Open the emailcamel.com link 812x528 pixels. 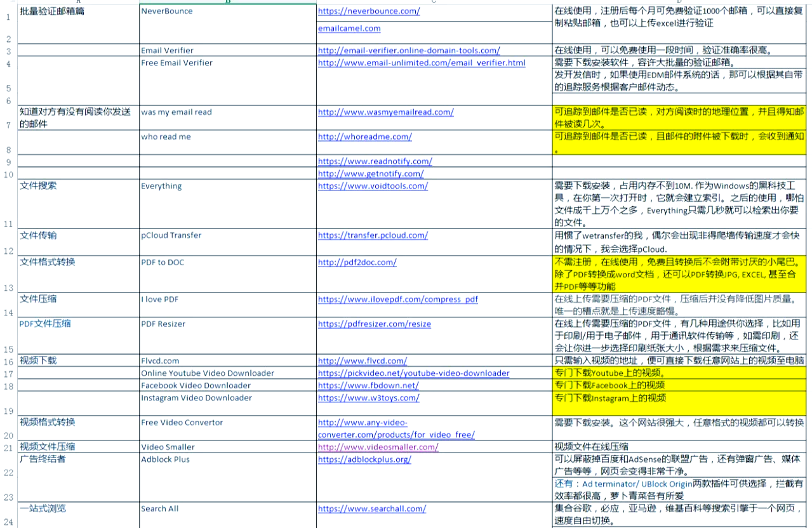[x=349, y=29]
